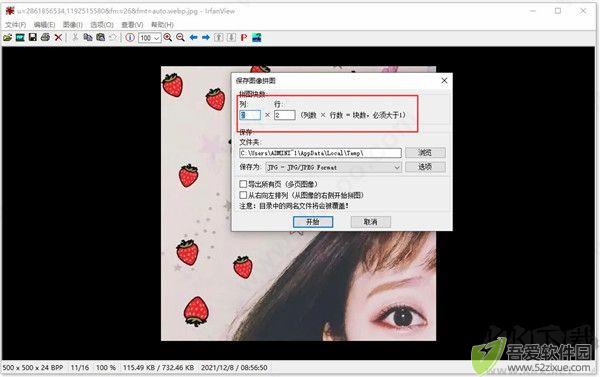Click the 列 columns input field
The image size is (600, 377).
(x=250, y=115)
